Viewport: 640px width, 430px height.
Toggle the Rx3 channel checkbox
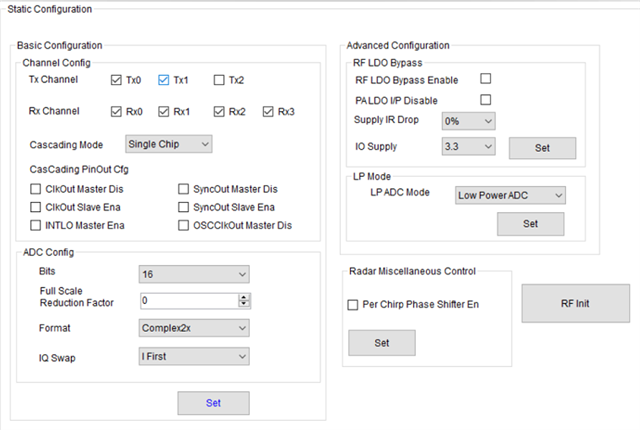click(268, 112)
